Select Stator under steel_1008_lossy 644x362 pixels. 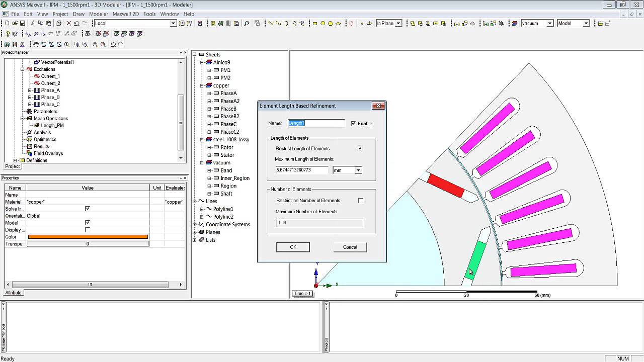point(227,155)
